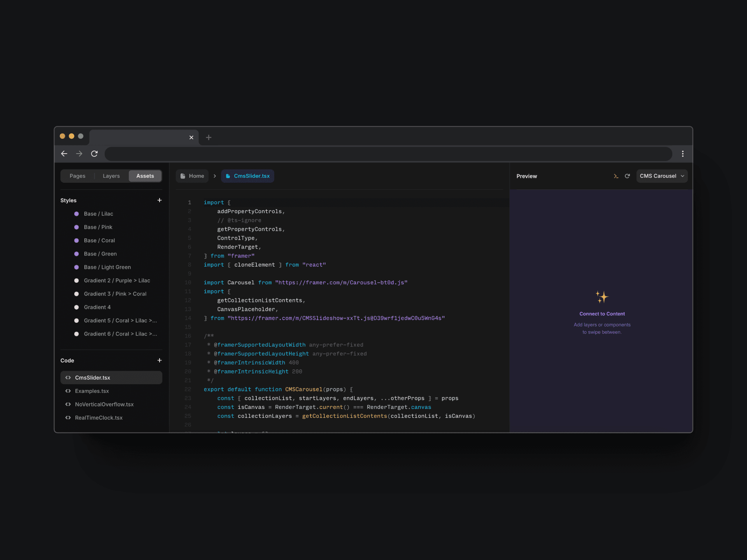This screenshot has width=747, height=560.
Task: Click the Connect to Content link
Action: click(x=602, y=314)
